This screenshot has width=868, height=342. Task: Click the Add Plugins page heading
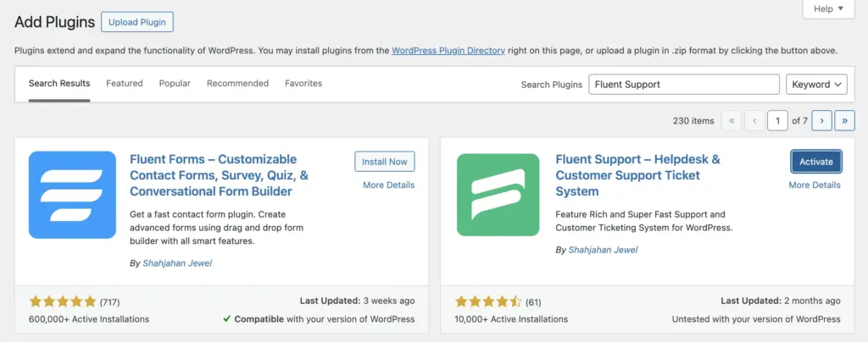pos(54,23)
